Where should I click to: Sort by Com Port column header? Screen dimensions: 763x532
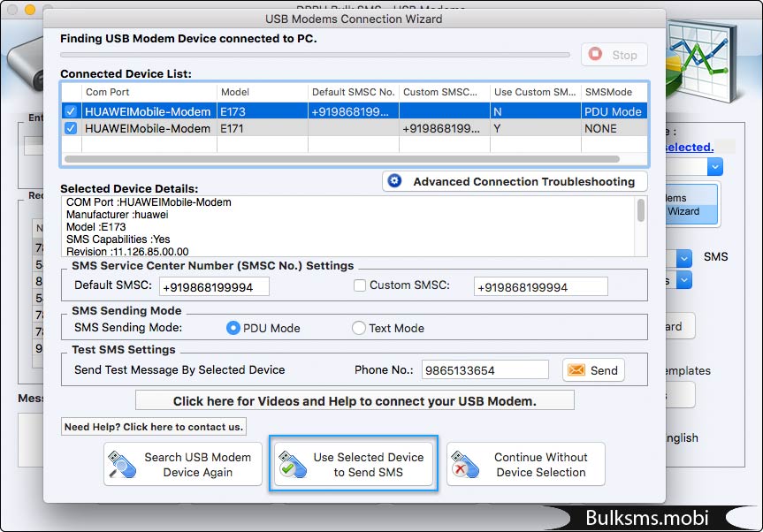[149, 93]
